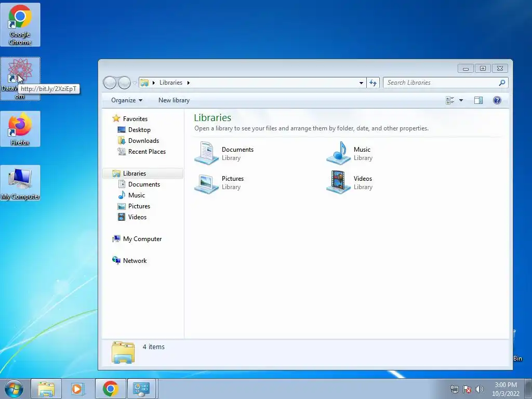Screen dimensions: 532x399
Task: Refresh the Libraries address bar
Action: pyautogui.click(x=373, y=83)
